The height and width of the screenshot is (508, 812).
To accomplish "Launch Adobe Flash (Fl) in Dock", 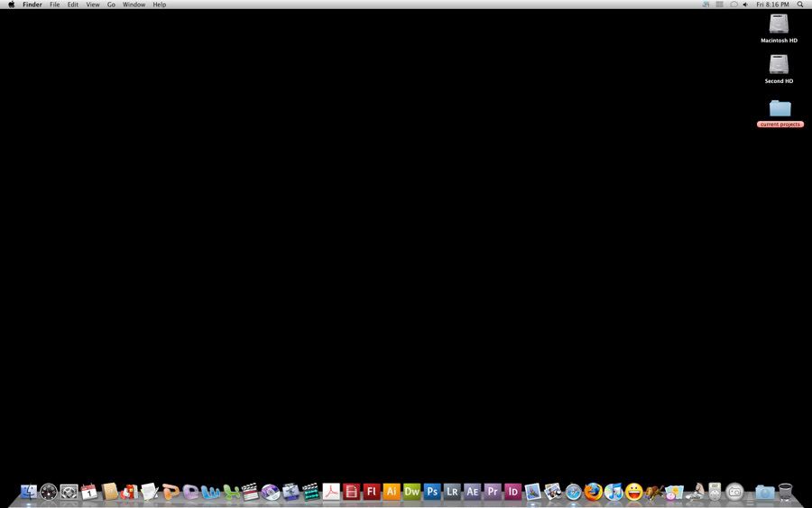I will point(372,491).
